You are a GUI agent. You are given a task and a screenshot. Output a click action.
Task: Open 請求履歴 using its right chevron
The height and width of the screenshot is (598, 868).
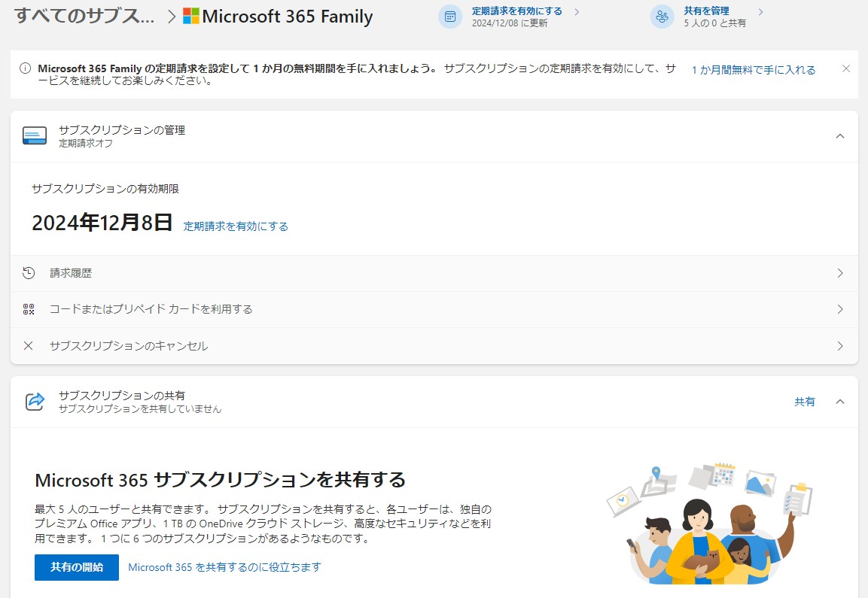coord(840,273)
